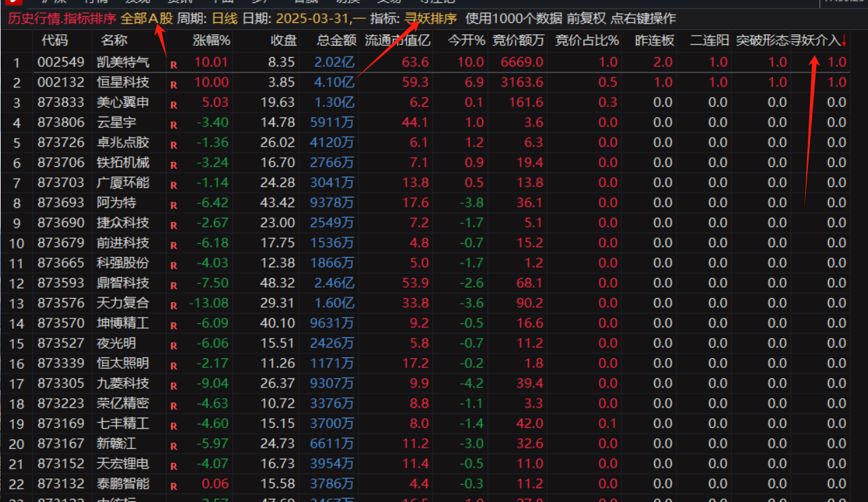Image resolution: width=868 pixels, height=502 pixels.
Task: Click stock code 002549 in first row
Action: (61, 63)
